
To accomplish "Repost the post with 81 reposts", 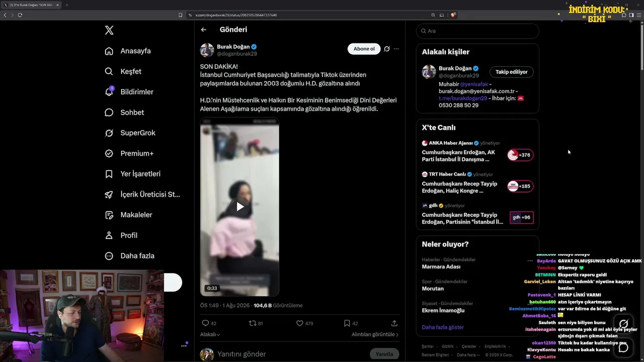I will [253, 323].
